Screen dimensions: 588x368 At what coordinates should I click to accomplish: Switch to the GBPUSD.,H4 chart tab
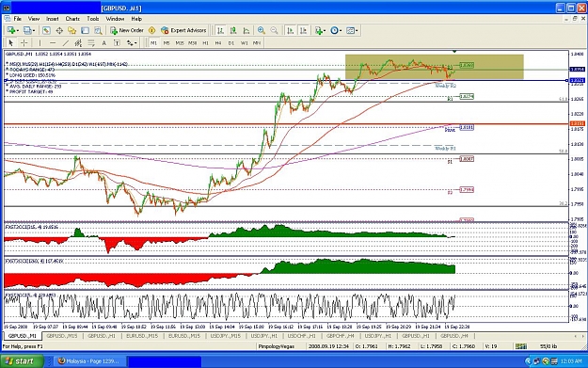tap(454, 336)
